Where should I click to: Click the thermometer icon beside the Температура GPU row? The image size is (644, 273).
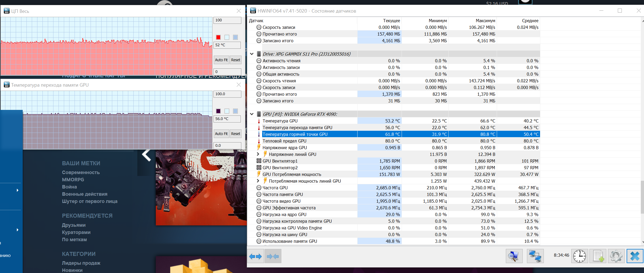pos(259,121)
